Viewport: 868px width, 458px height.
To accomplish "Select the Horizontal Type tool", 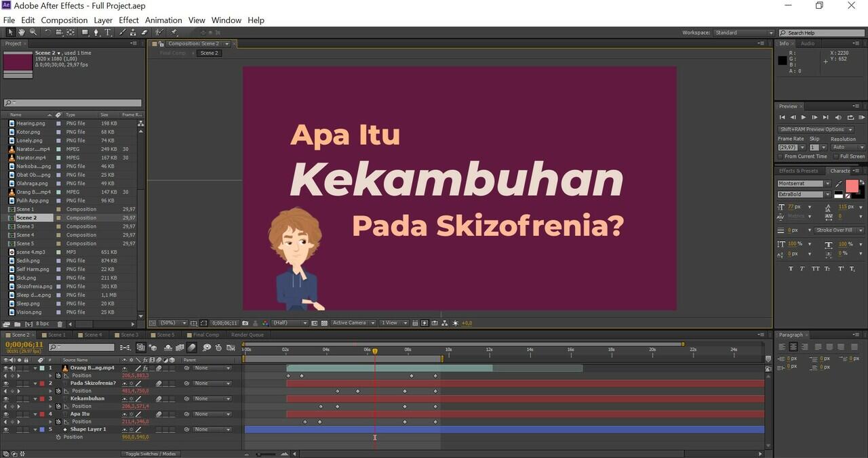I will (x=108, y=32).
